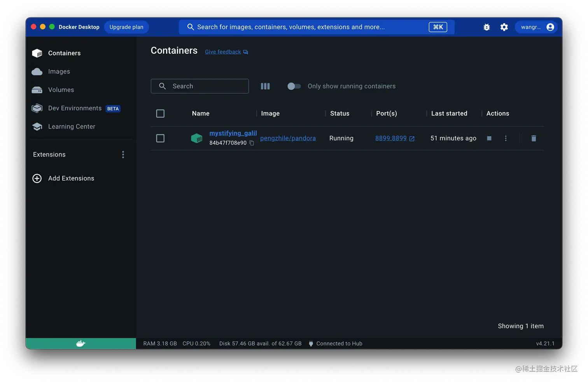Click the v4.21.1 version label
The image size is (588, 383).
coord(545,344)
